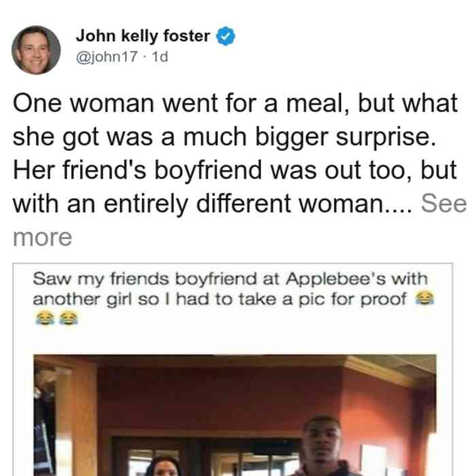Select the second emoji below the caption
The image size is (476, 476).
(x=68, y=318)
